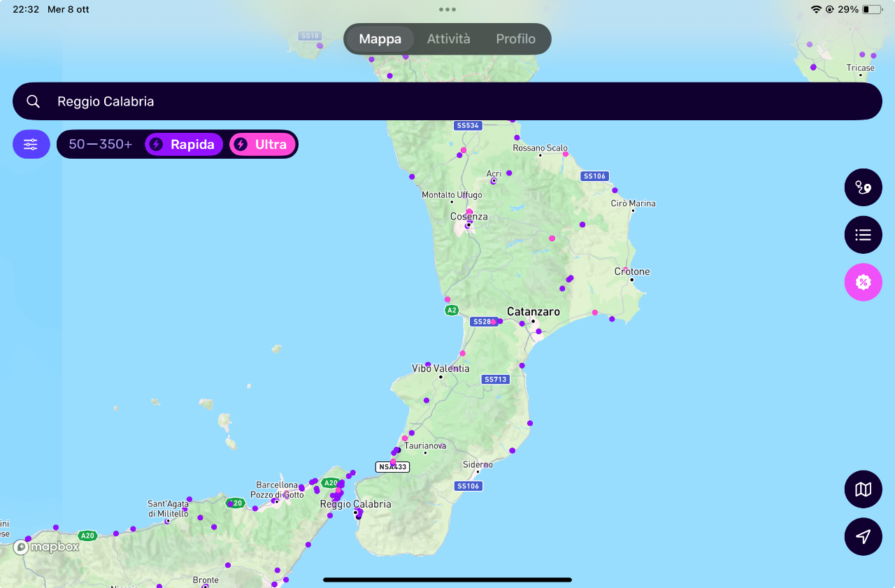Show charging stations list view

coord(863,235)
